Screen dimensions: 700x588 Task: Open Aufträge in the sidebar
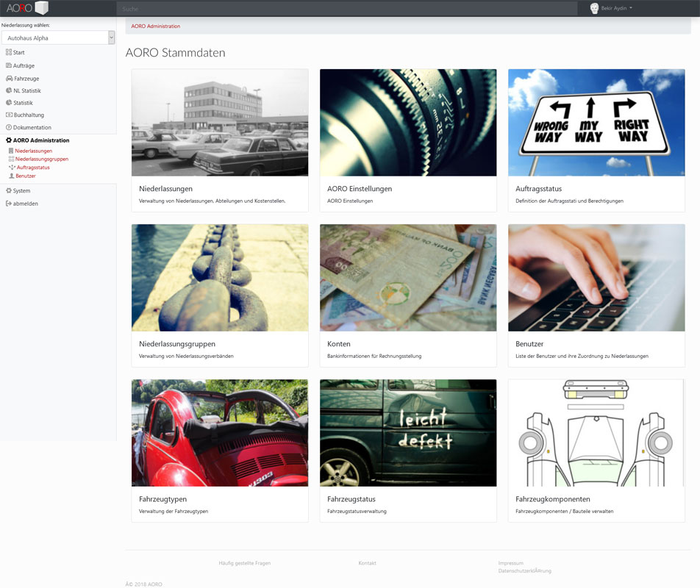coord(24,65)
